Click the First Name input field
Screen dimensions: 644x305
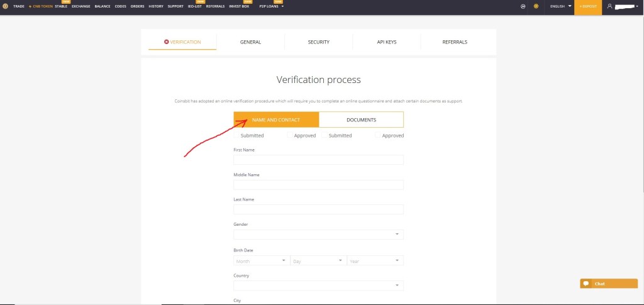tap(318, 160)
